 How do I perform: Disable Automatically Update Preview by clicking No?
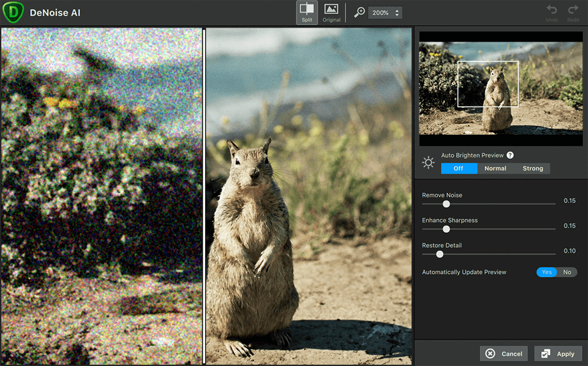(567, 272)
